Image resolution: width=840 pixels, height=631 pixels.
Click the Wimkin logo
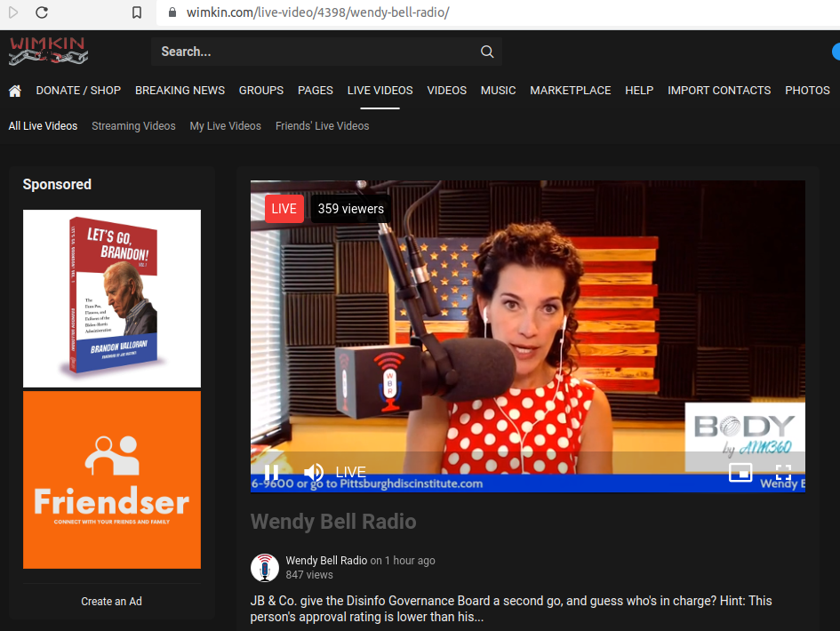48,51
